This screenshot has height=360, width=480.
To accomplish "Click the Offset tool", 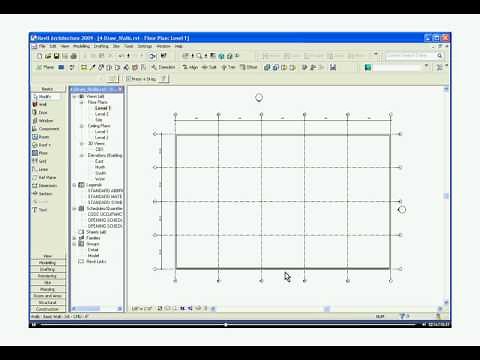I will [249, 67].
